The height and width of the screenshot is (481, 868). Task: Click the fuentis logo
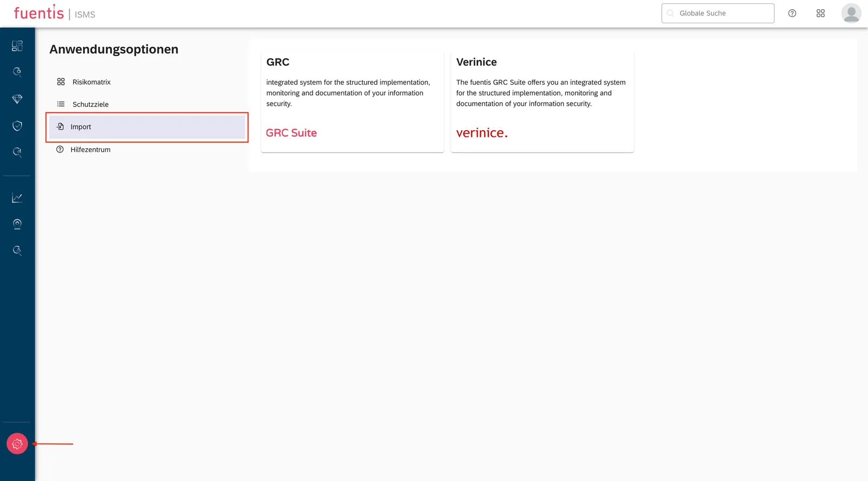pyautogui.click(x=39, y=12)
